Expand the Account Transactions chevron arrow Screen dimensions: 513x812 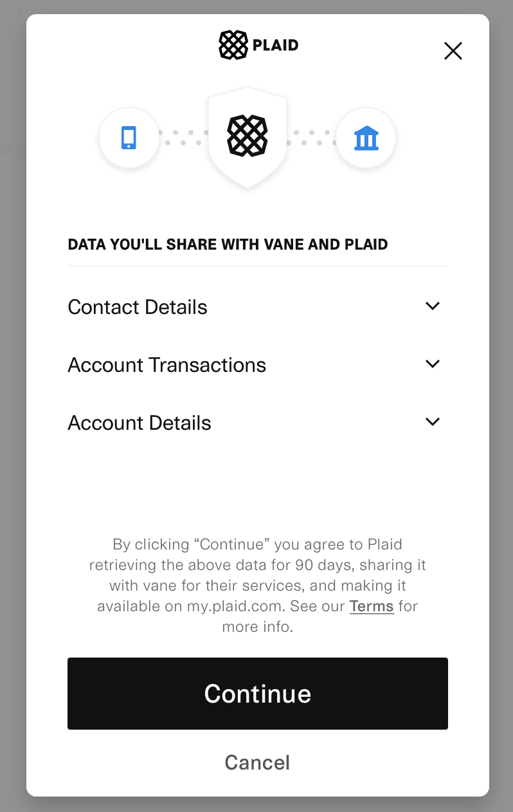pyautogui.click(x=433, y=364)
